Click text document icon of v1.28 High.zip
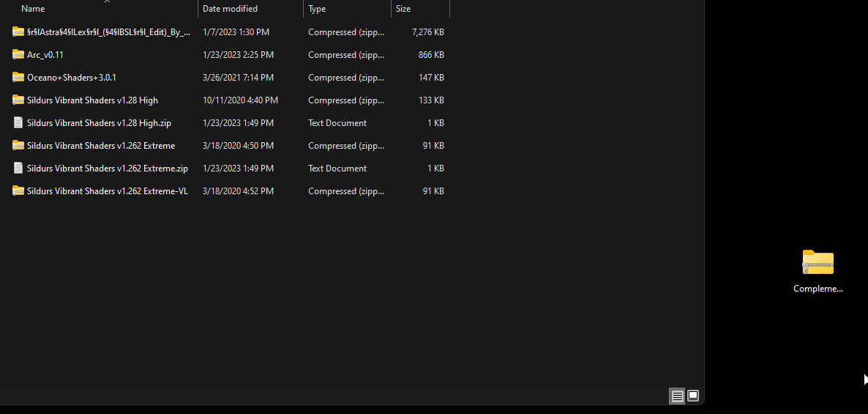 [x=18, y=123]
